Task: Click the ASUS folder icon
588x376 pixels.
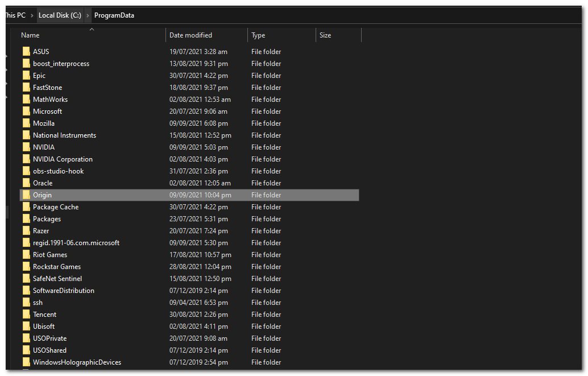Action: pos(26,51)
